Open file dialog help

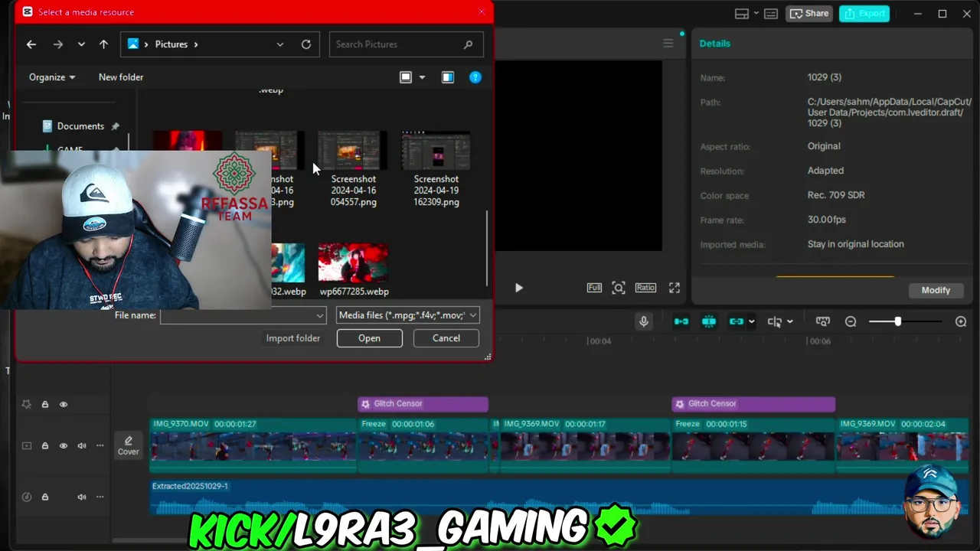475,77
